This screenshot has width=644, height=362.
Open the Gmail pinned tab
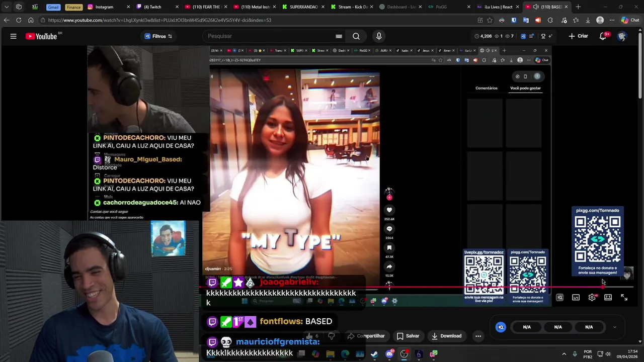(53, 7)
